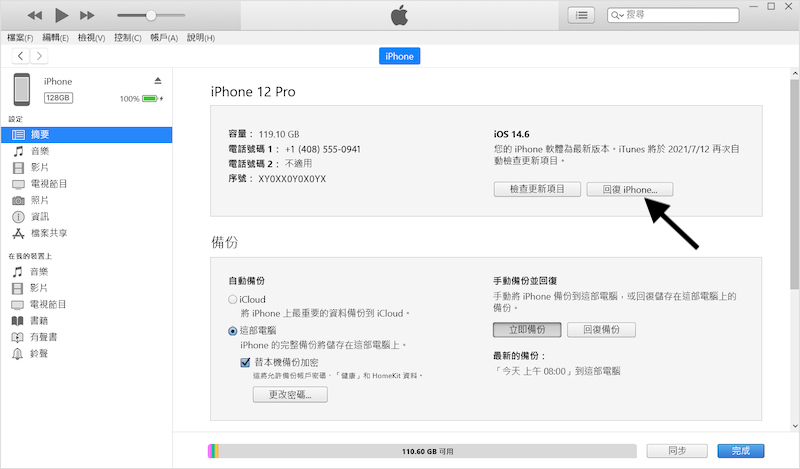Start playback with the play button

point(61,15)
